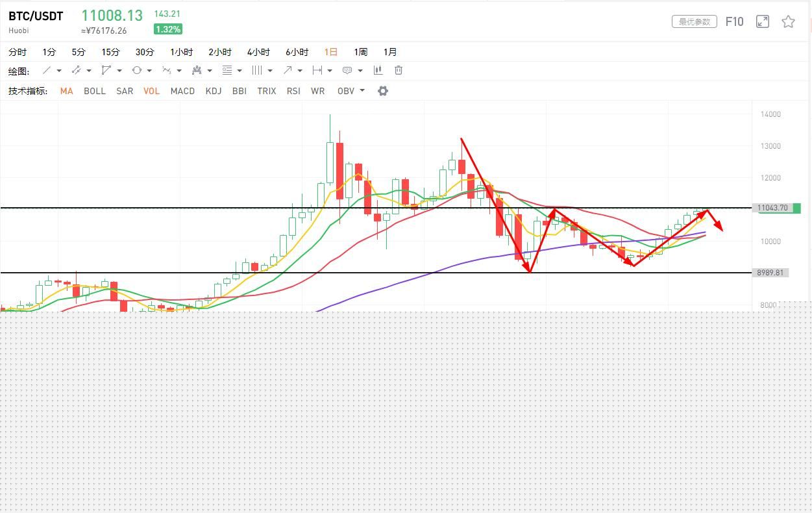This screenshot has width=812, height=513.
Task: Select the circle shape drawing tool
Action: coord(136,70)
